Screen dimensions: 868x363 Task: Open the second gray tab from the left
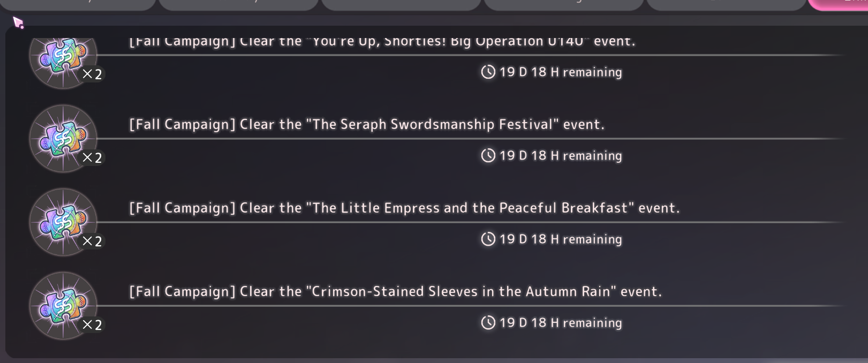239,4
